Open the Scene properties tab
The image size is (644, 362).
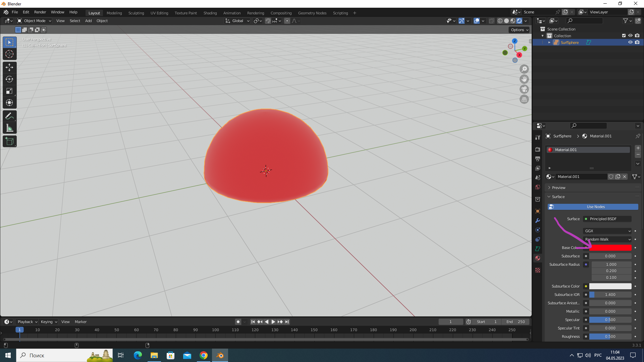[538, 177]
